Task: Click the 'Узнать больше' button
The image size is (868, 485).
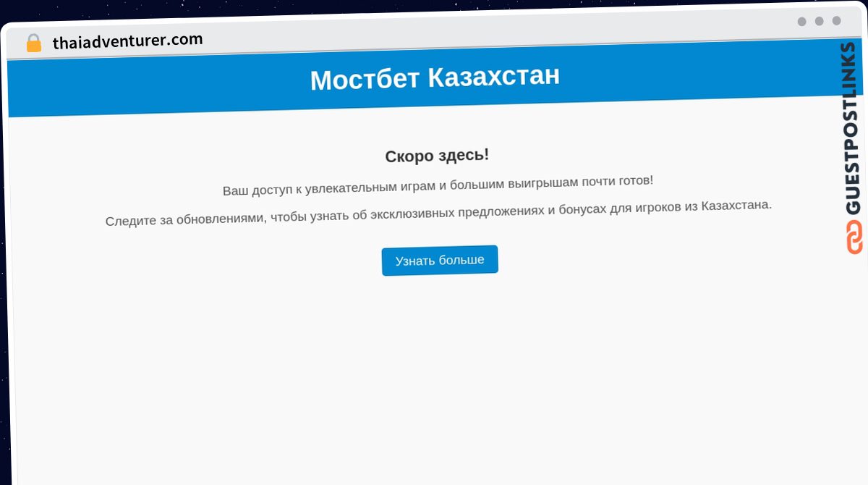Action: point(440,261)
